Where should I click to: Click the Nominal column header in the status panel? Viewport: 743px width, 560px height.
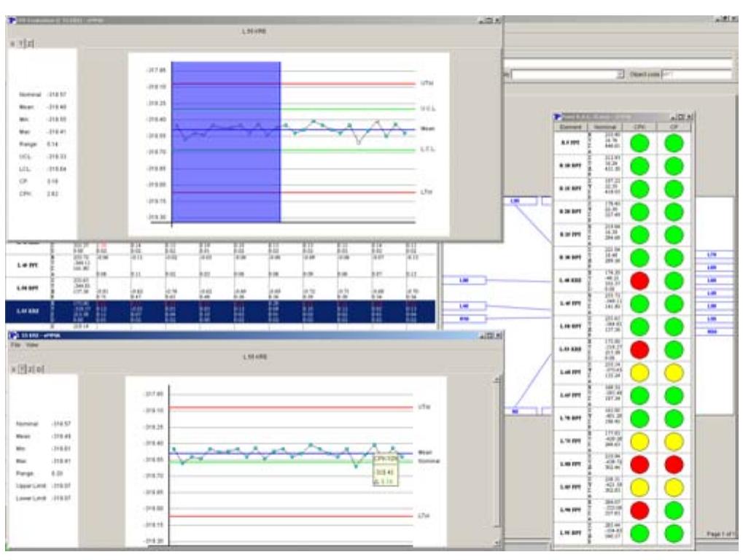[604, 127]
